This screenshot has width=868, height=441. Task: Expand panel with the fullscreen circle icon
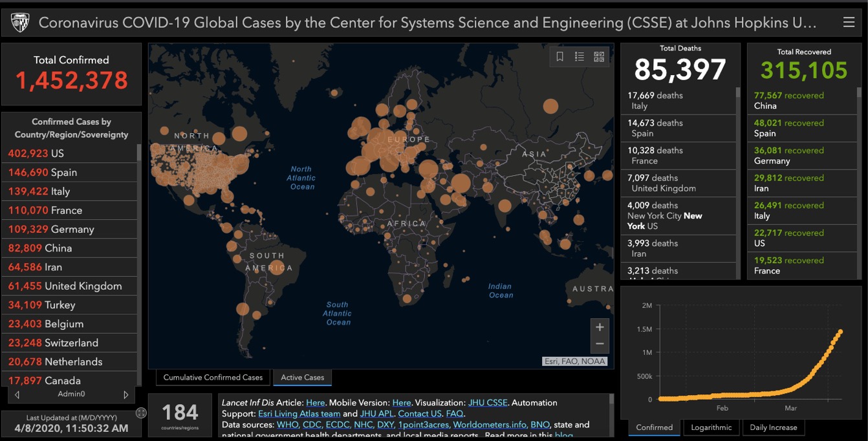pyautogui.click(x=141, y=413)
